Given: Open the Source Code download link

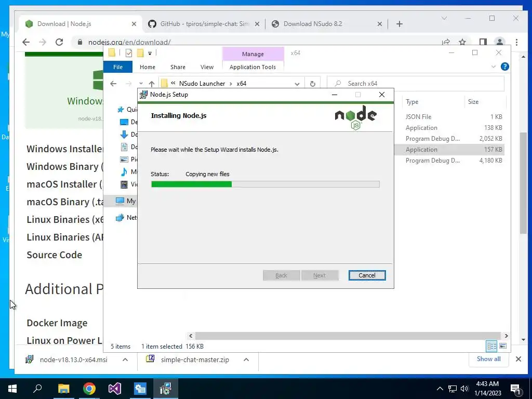Looking at the screenshot, I should 54,255.
